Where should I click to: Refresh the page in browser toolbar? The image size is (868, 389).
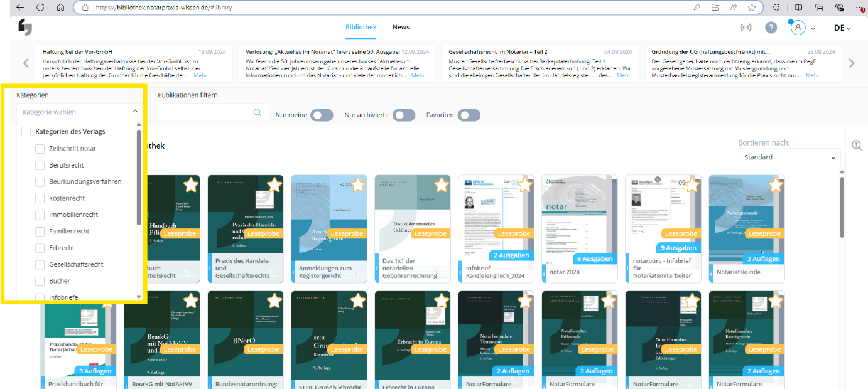(40, 8)
